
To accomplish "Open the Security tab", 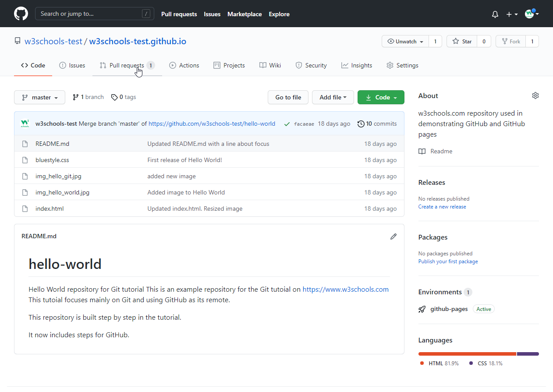I will coord(311,65).
